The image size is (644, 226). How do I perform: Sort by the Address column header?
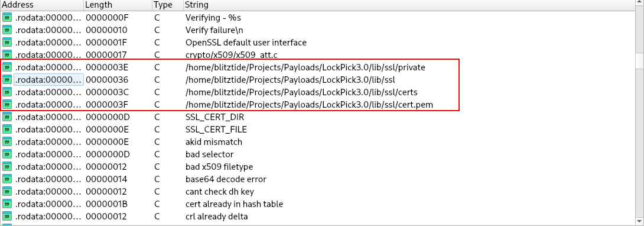click(42, 5)
